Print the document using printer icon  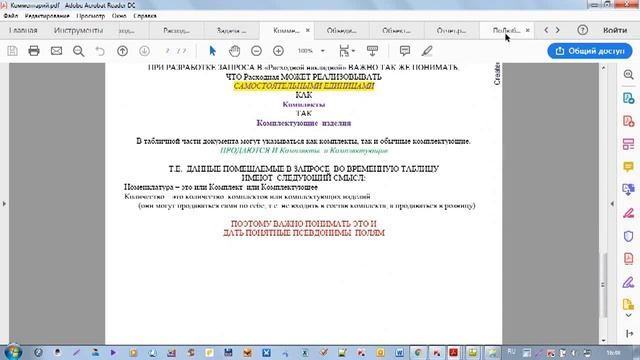pyautogui.click(x=34, y=51)
